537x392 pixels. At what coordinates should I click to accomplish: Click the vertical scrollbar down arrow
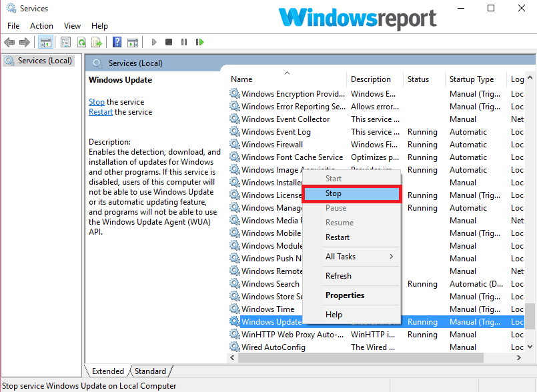(x=530, y=347)
